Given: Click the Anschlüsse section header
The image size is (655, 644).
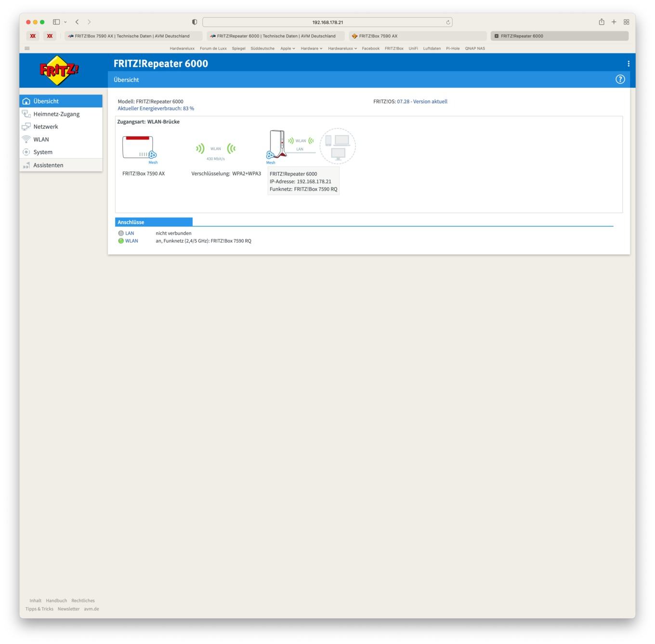Looking at the screenshot, I should pyautogui.click(x=154, y=222).
